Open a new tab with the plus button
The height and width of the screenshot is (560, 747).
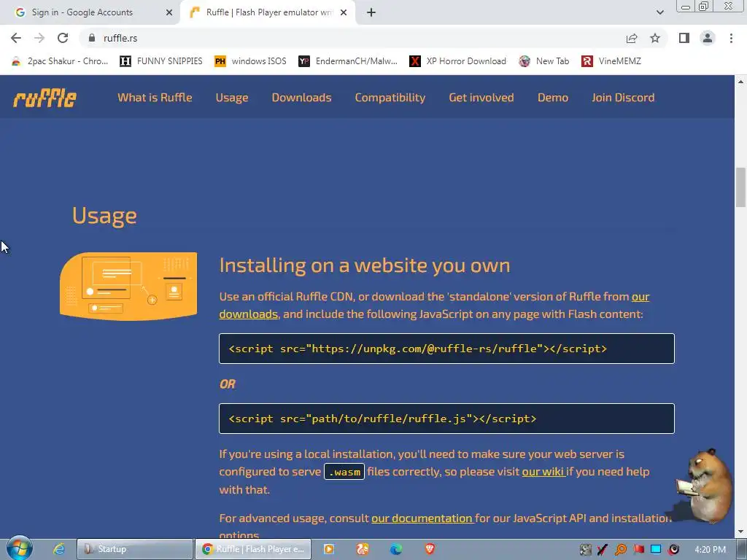[x=371, y=12]
